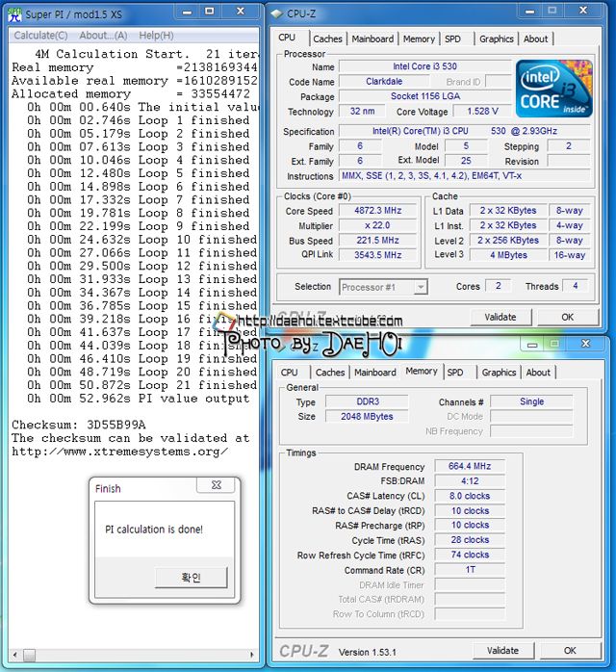Switch to Memory tab in top CPU-Z window

[419, 39]
